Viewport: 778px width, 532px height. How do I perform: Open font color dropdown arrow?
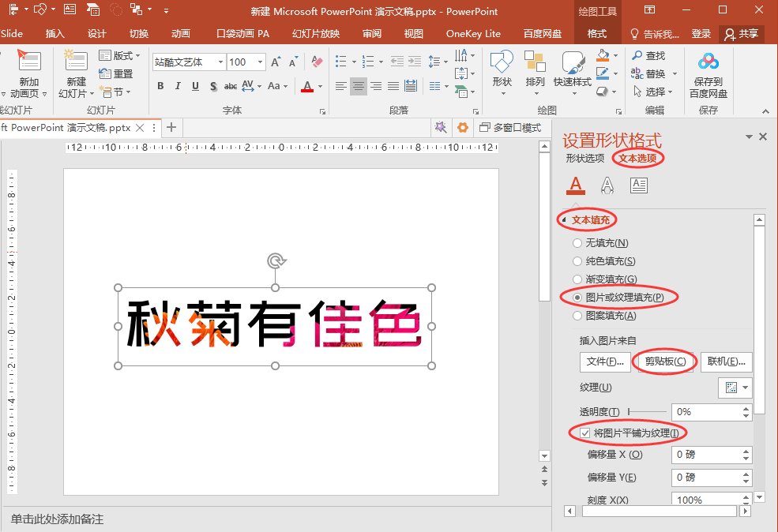[320, 86]
